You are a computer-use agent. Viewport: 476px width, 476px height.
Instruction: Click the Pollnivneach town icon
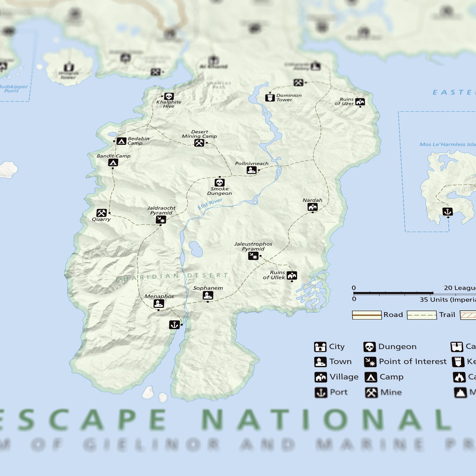[x=251, y=170]
